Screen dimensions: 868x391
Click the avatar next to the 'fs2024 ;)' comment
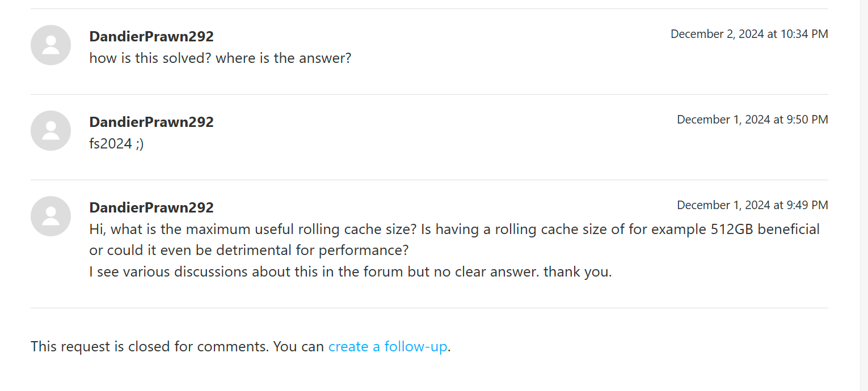[x=50, y=130]
